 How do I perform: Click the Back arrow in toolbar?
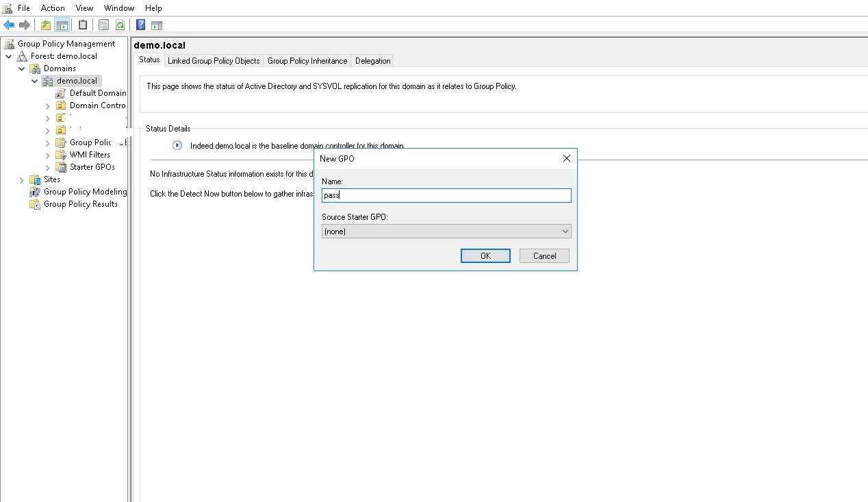(9, 25)
